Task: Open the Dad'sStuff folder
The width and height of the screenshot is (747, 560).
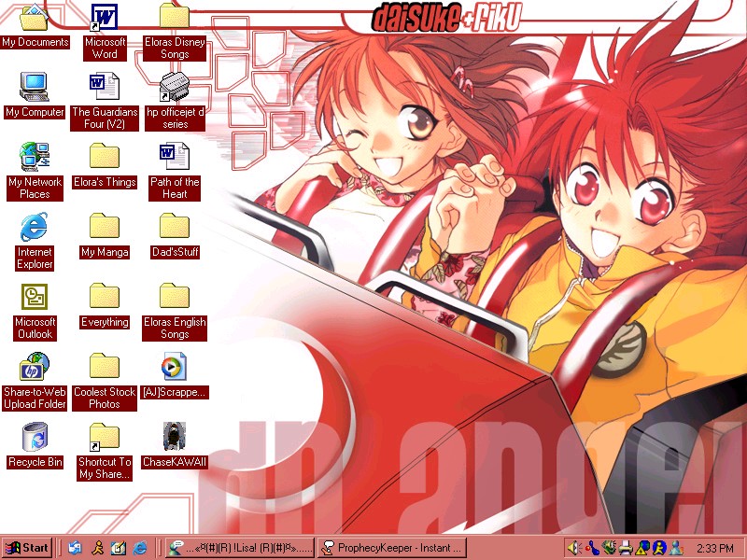Action: click(175, 226)
